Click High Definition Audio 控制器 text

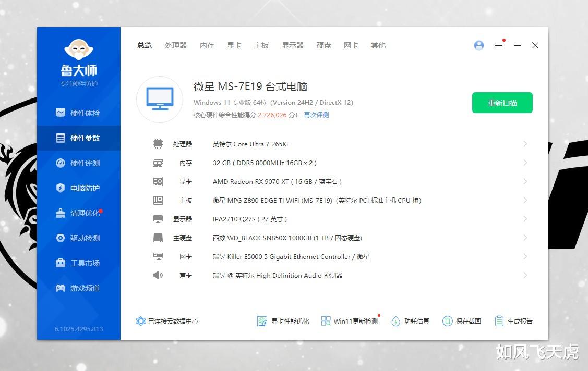pos(278,275)
